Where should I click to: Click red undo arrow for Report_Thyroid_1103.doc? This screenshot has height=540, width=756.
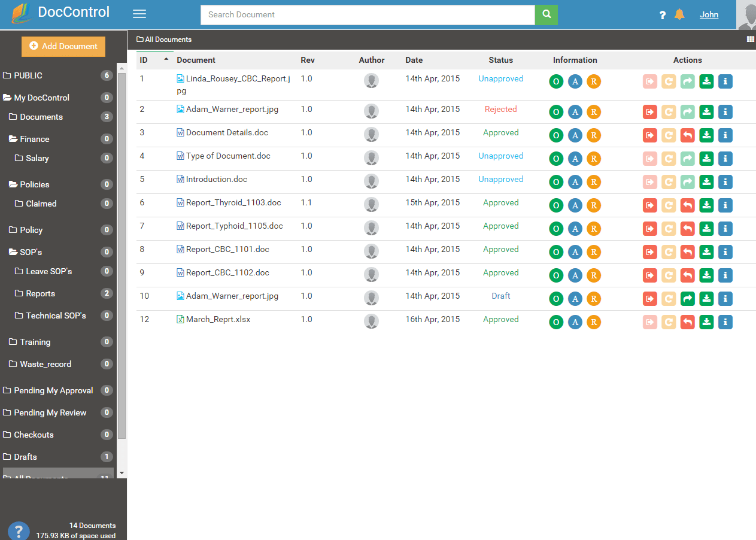[x=688, y=205]
